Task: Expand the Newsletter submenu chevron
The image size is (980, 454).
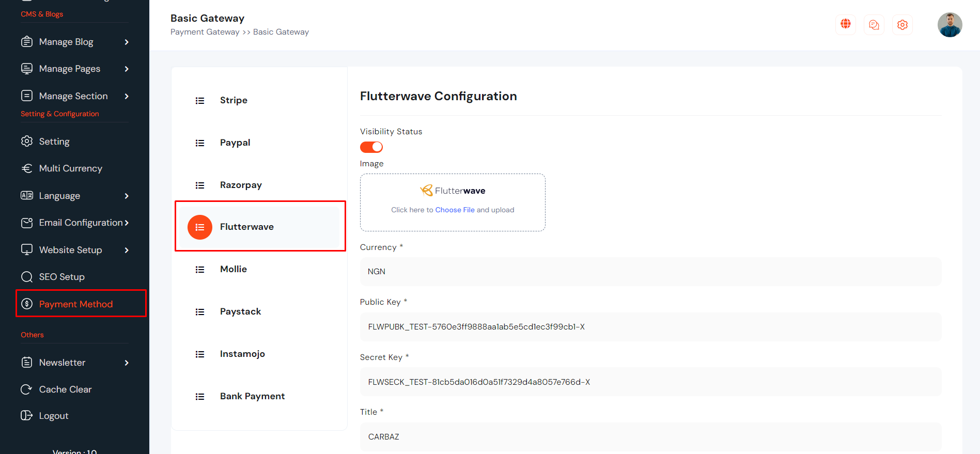Action: click(x=127, y=363)
